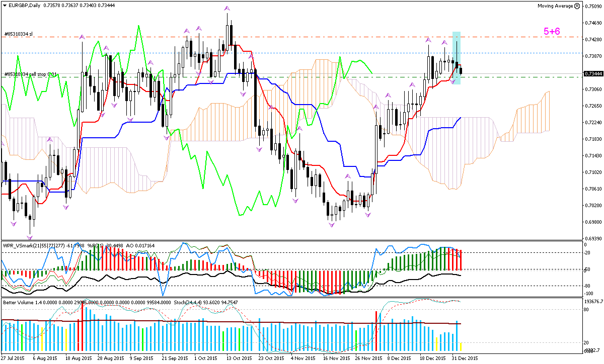This screenshot has height=364, width=604.
Task: Click the 0.75090 price axis label
Action: tap(593, 6)
